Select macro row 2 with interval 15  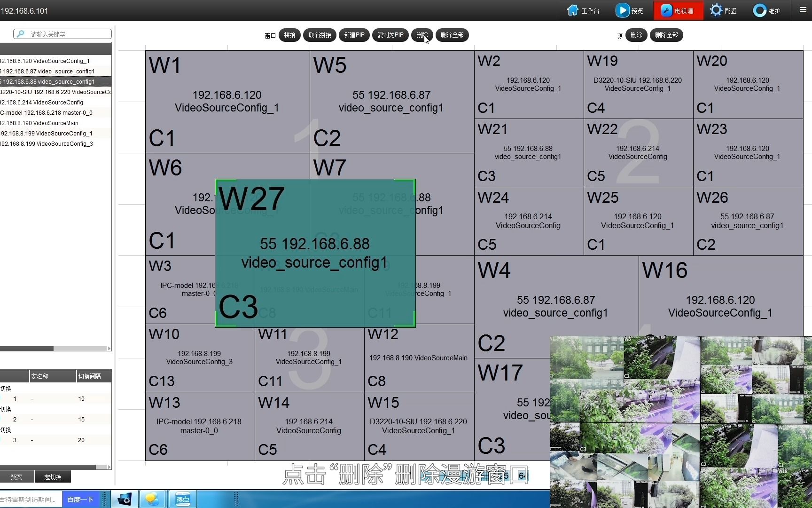click(55, 420)
